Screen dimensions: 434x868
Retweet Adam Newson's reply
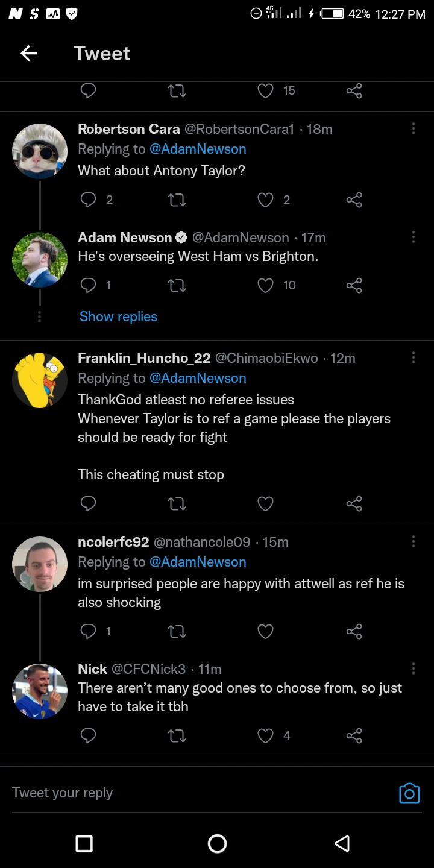(x=177, y=285)
